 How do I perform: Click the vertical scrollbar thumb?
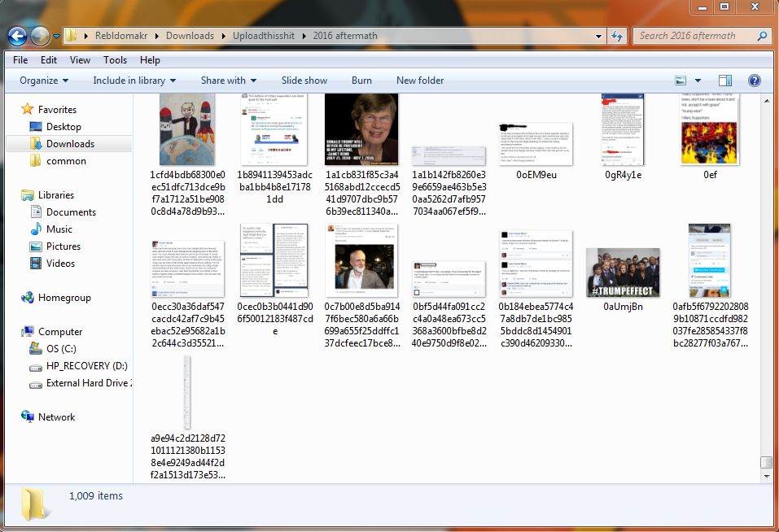(766, 462)
